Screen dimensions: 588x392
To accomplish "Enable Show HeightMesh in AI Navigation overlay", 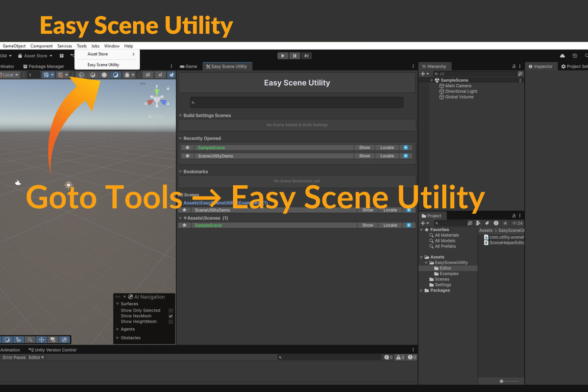I will pos(171,321).
